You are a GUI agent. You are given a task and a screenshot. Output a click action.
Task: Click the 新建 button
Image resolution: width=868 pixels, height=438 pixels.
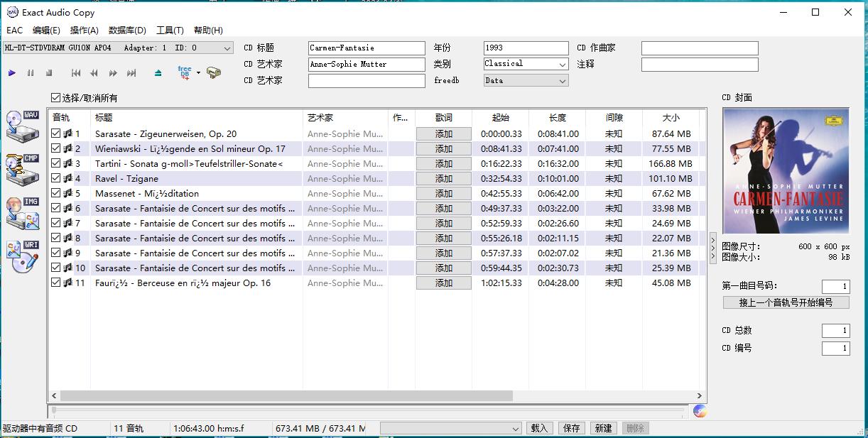(x=604, y=428)
